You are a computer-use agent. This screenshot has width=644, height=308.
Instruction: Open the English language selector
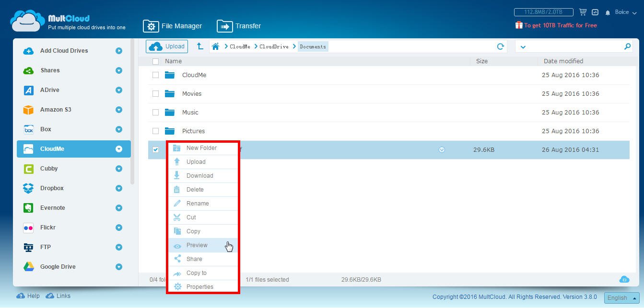621,297
